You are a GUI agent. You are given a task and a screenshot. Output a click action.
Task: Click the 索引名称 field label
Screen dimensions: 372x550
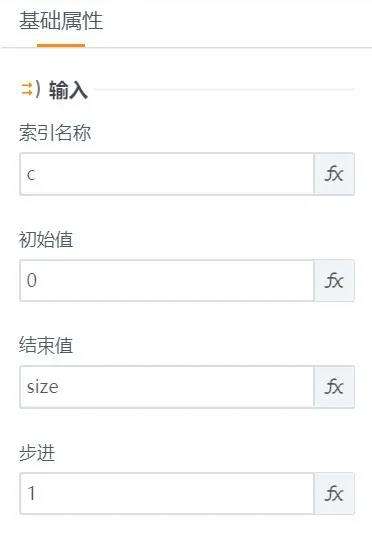(55, 133)
